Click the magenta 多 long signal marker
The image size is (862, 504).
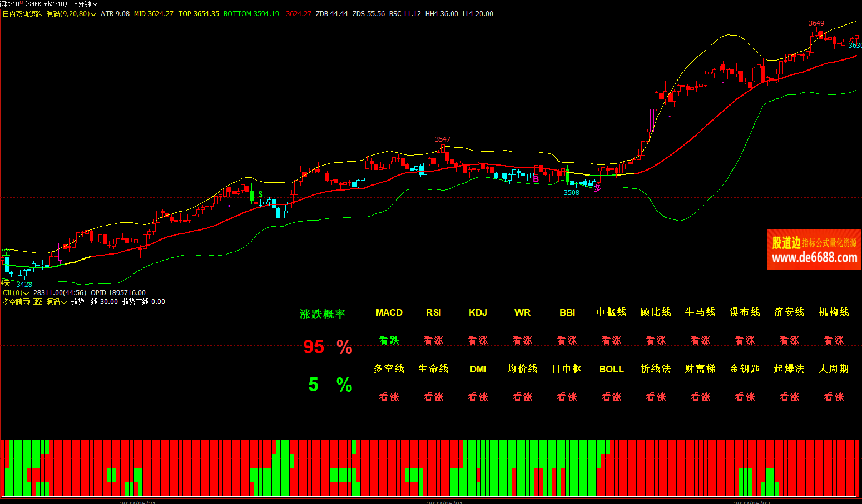click(597, 188)
